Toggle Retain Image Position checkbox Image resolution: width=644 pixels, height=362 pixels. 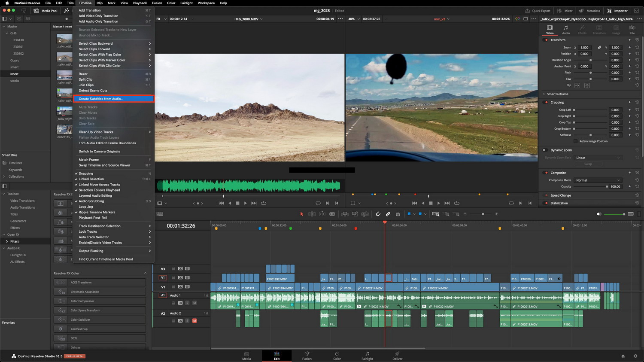[x=576, y=141]
